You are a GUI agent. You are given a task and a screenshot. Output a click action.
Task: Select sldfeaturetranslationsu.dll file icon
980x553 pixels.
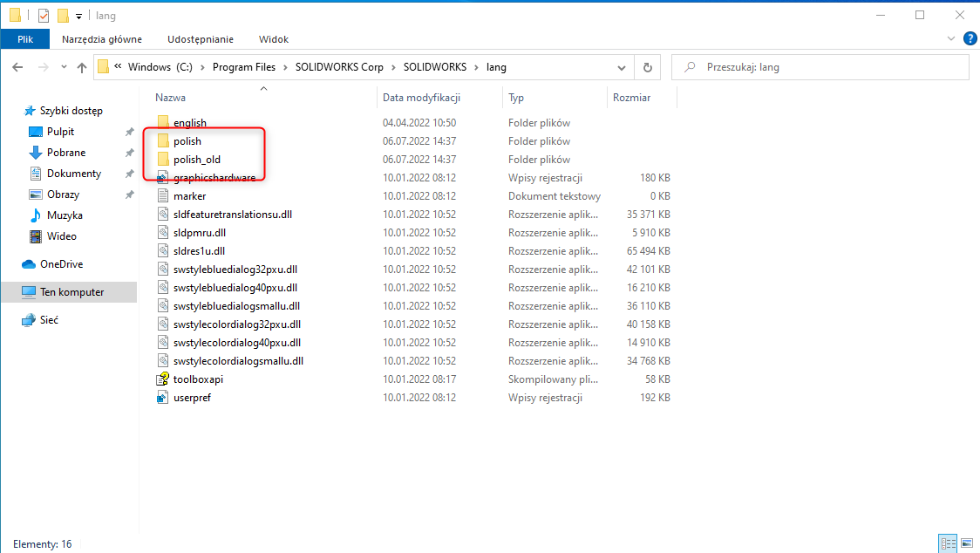point(162,214)
